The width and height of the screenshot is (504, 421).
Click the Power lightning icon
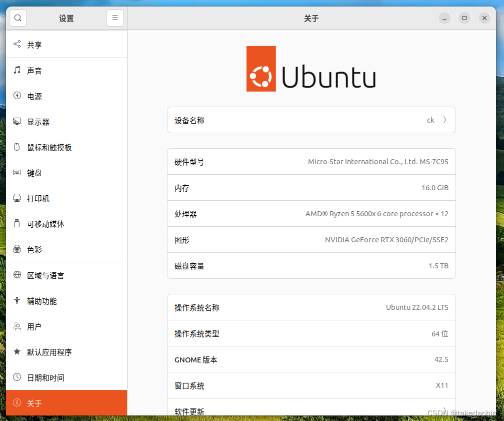tap(17, 96)
